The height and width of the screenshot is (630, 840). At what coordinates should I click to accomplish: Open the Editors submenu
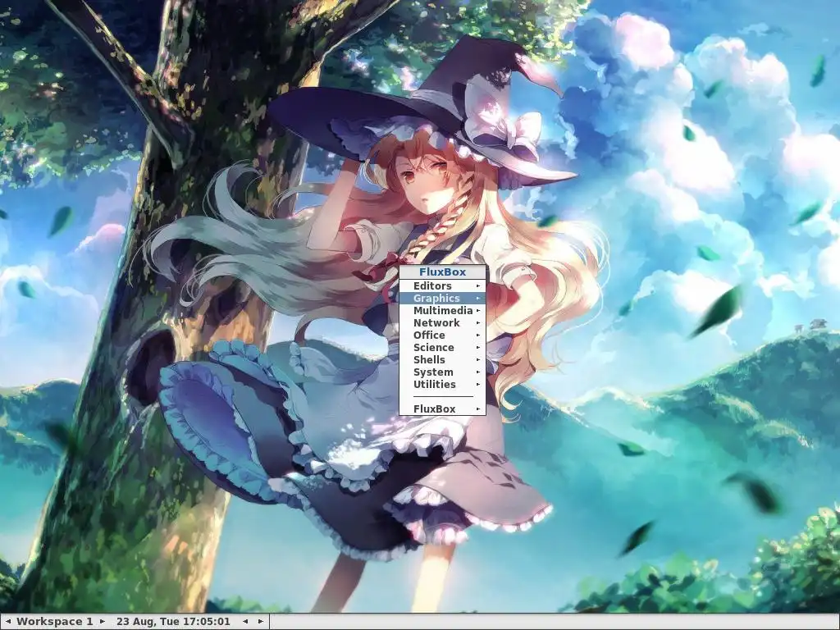pos(442,286)
